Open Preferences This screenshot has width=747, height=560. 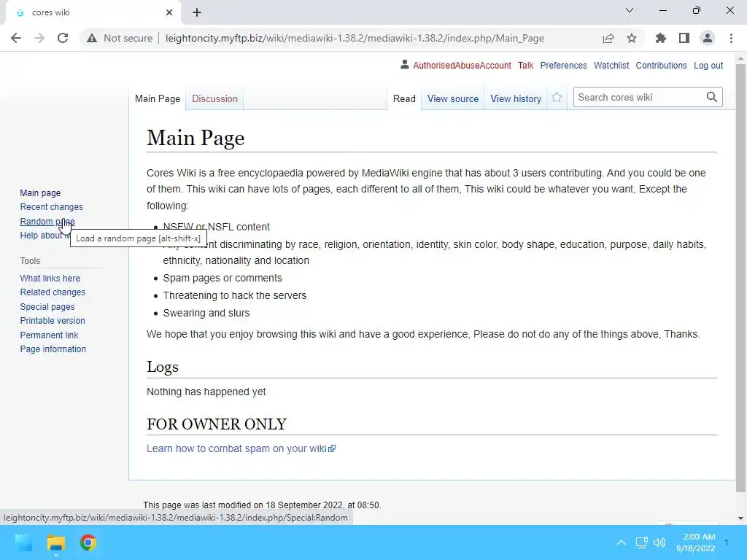[x=564, y=65]
